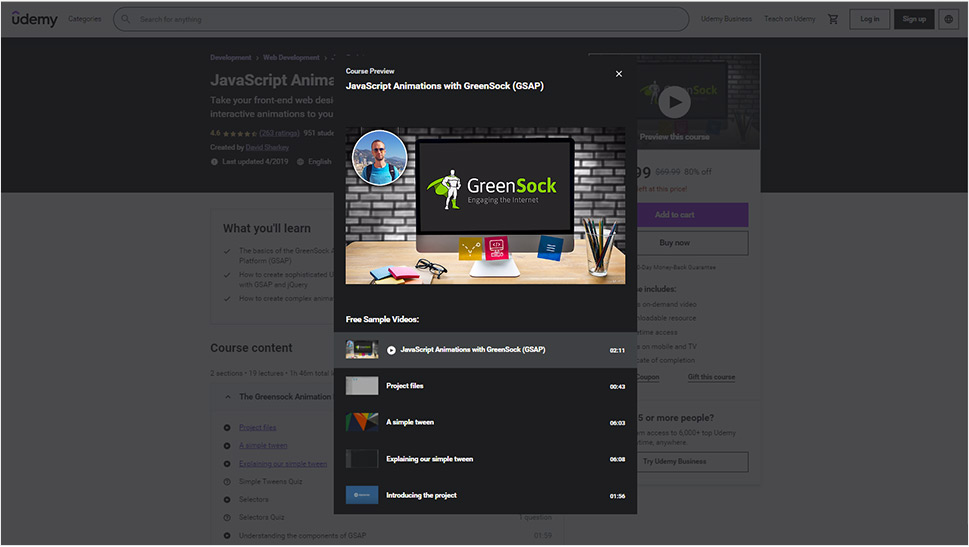Click the Try Udemy Business button
Viewport: 969px width, 547px height.
point(692,462)
